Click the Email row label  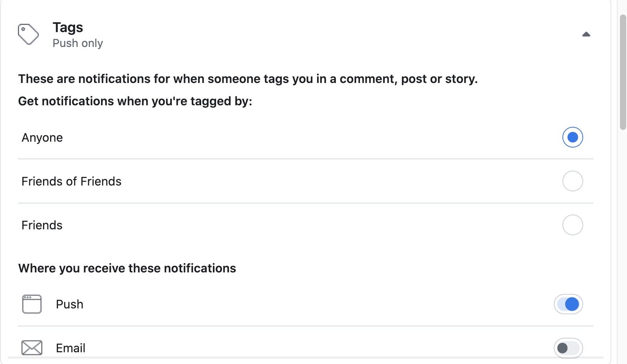point(70,348)
